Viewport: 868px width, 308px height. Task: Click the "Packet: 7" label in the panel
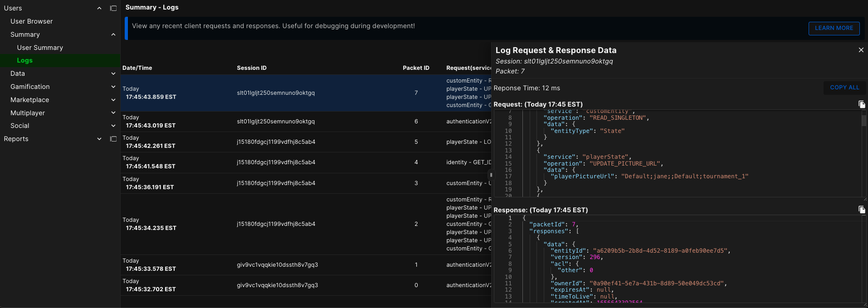[510, 71]
